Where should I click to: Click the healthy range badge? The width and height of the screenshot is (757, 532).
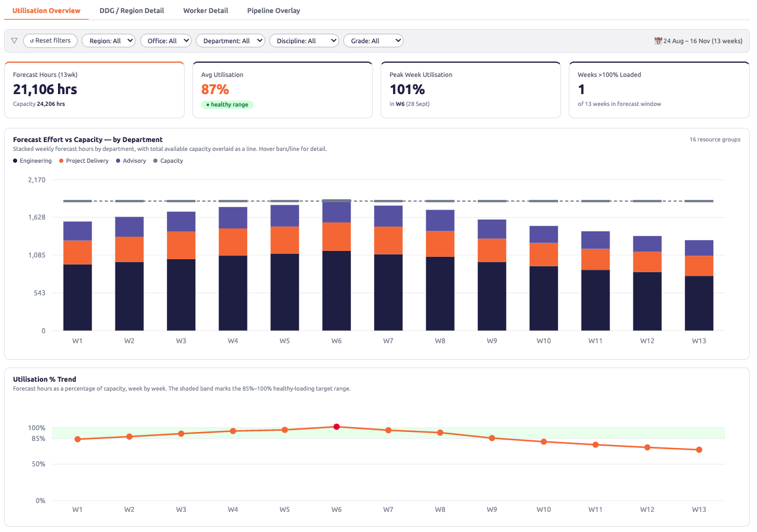pos(227,105)
